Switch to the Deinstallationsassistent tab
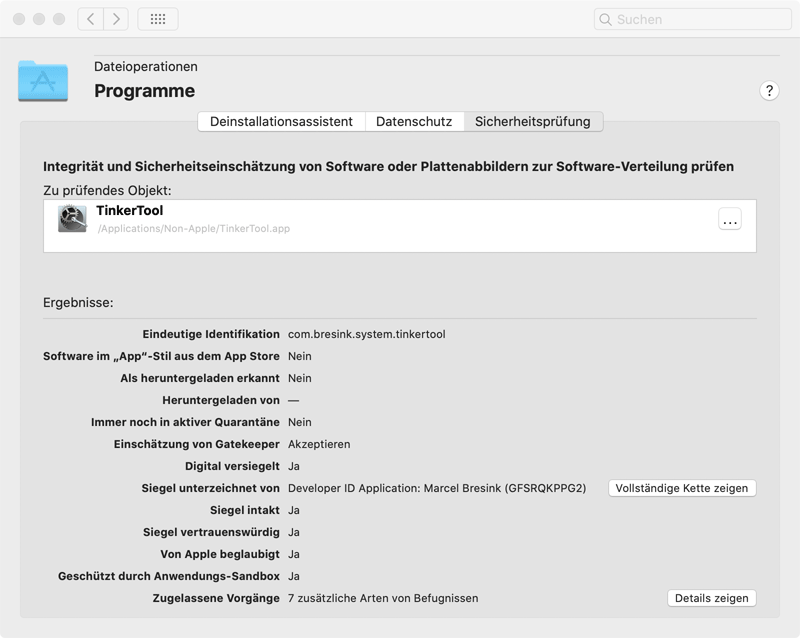 [x=281, y=121]
